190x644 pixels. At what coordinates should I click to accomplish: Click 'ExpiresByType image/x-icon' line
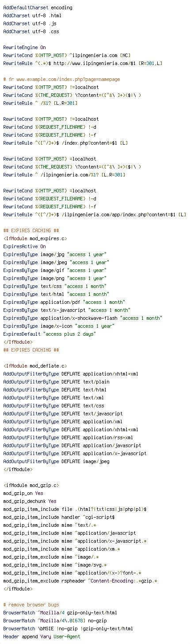(x=59, y=326)
